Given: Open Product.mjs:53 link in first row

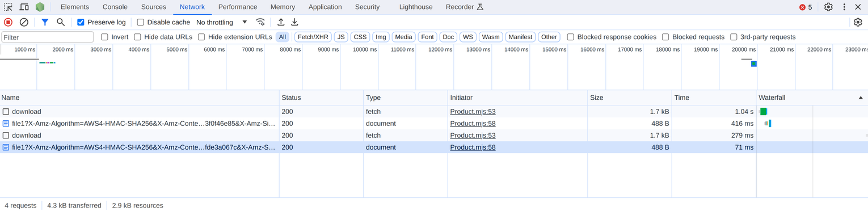Looking at the screenshot, I should 473,112.
